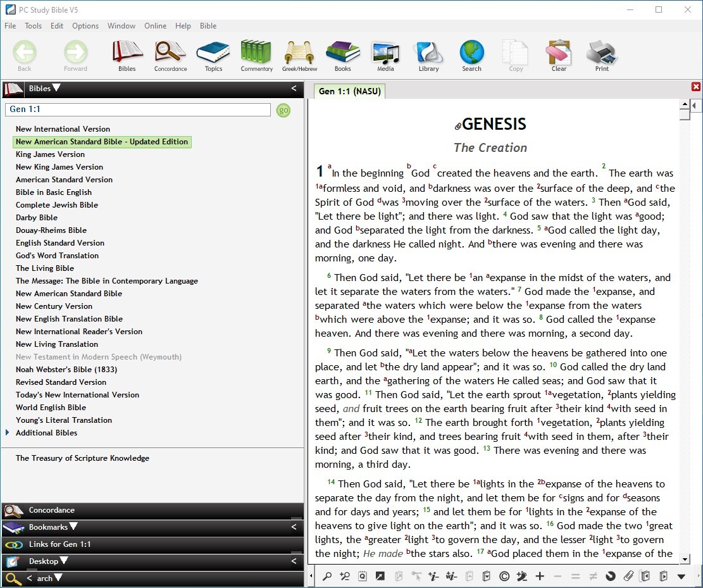The width and height of the screenshot is (703, 588).
Task: Open the Bookmarks panel dropdown triangle
Action: (73, 526)
